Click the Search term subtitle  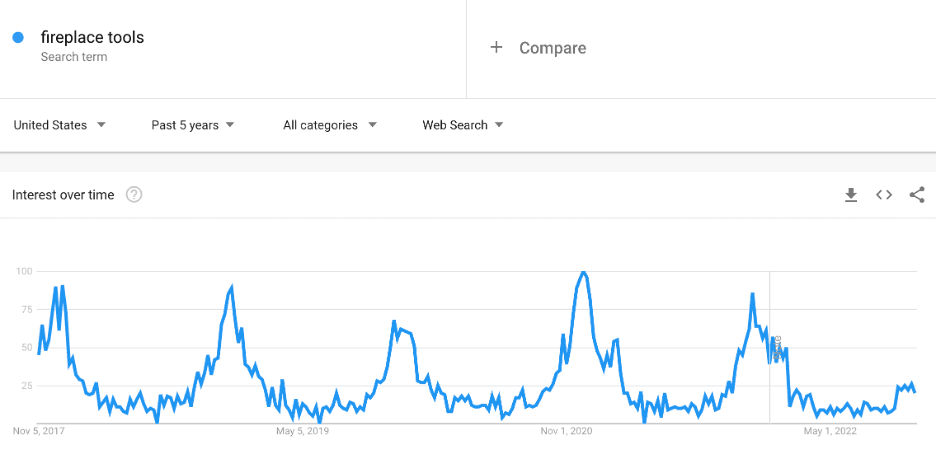click(74, 57)
